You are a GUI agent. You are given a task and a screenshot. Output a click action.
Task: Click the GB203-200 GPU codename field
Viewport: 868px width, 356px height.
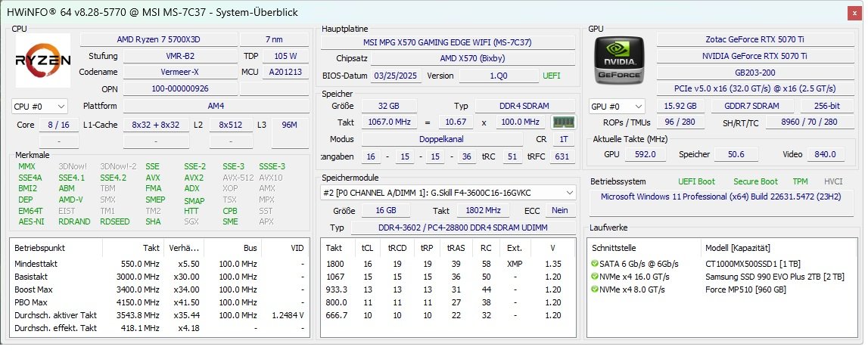pos(756,73)
